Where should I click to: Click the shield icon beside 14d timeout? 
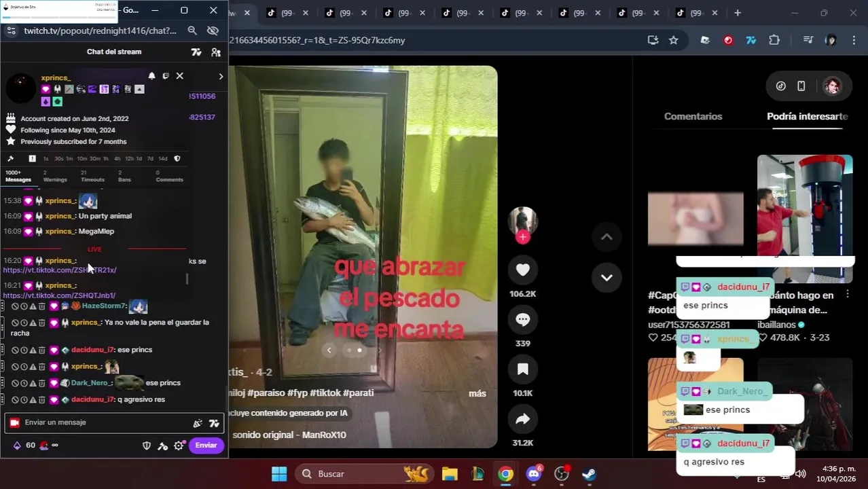click(x=177, y=158)
